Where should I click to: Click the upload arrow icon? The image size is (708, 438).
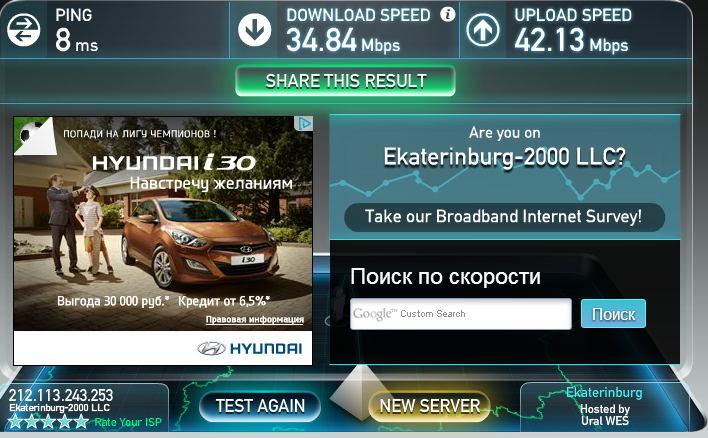pos(483,30)
